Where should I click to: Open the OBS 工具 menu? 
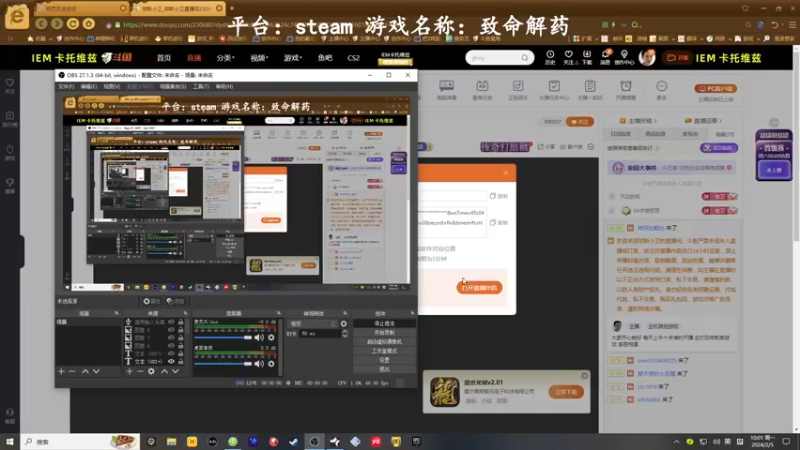pos(201,86)
